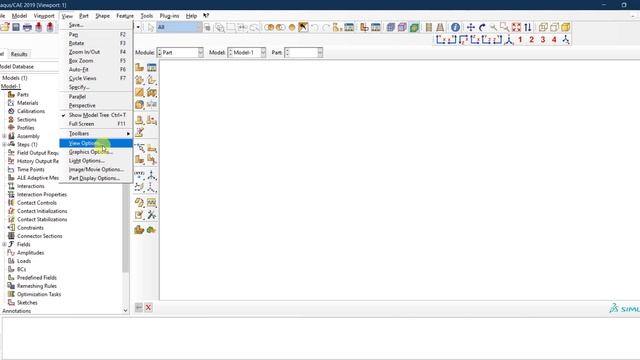Click the red X cancel icon below viewport
The width and height of the screenshot is (640, 360).
148,307
